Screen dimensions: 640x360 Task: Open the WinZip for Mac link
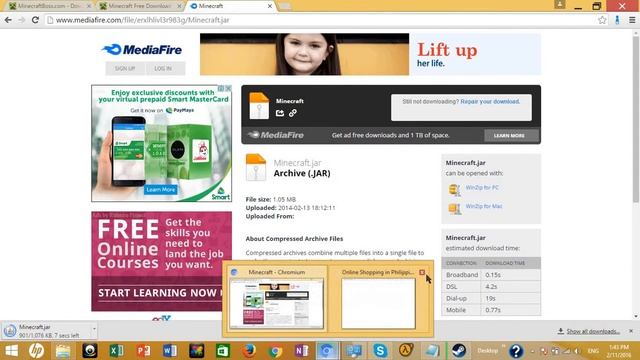484,207
